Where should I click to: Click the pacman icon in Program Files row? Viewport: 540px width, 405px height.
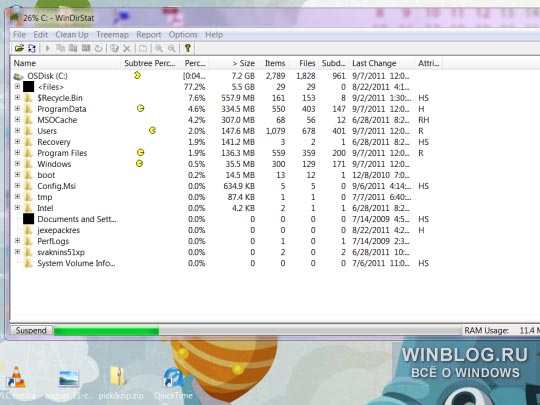click(140, 152)
